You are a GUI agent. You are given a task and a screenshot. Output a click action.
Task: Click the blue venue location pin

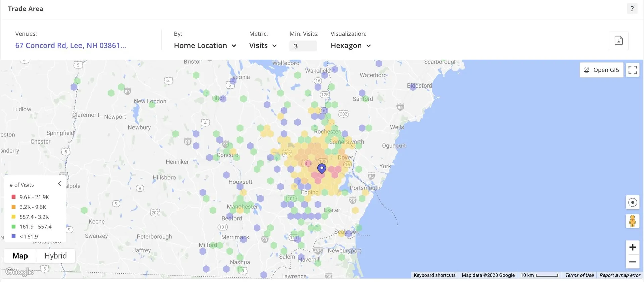322,168
